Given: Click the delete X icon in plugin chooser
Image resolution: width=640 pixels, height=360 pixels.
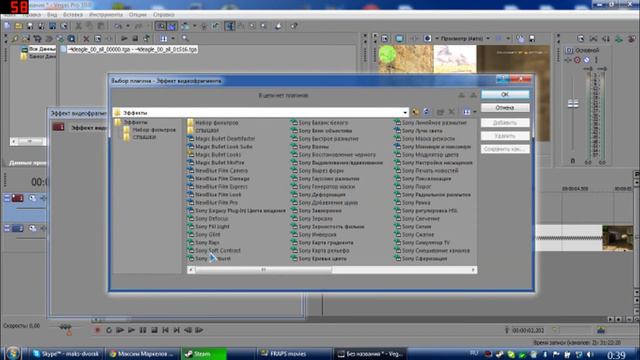Looking at the screenshot, I should click(452, 112).
